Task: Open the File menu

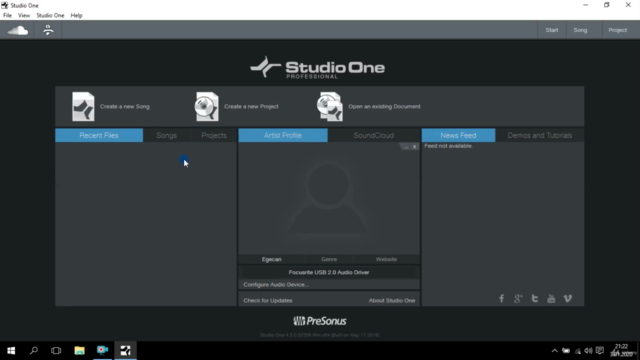Action: point(7,16)
